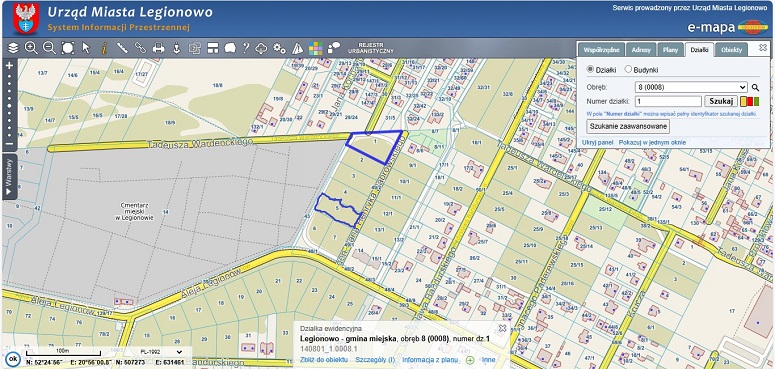Select the zoom out magnifier tool
The width and height of the screenshot is (775, 369).
click(49, 48)
